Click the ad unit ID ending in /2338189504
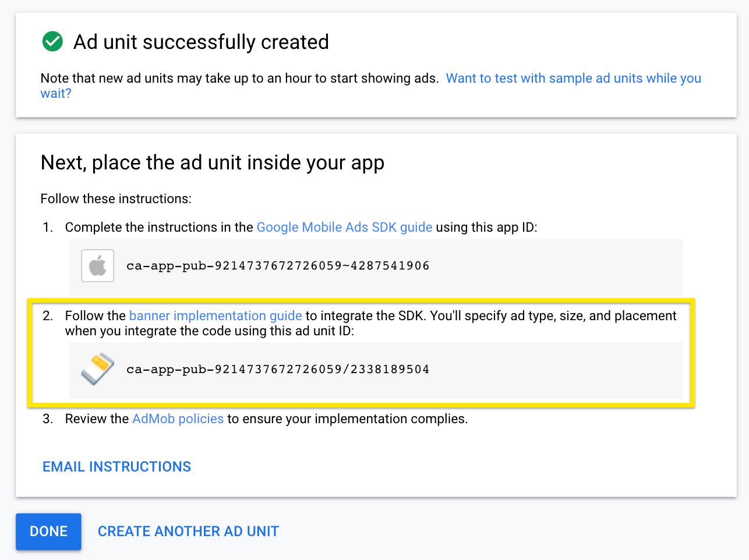 (x=278, y=369)
